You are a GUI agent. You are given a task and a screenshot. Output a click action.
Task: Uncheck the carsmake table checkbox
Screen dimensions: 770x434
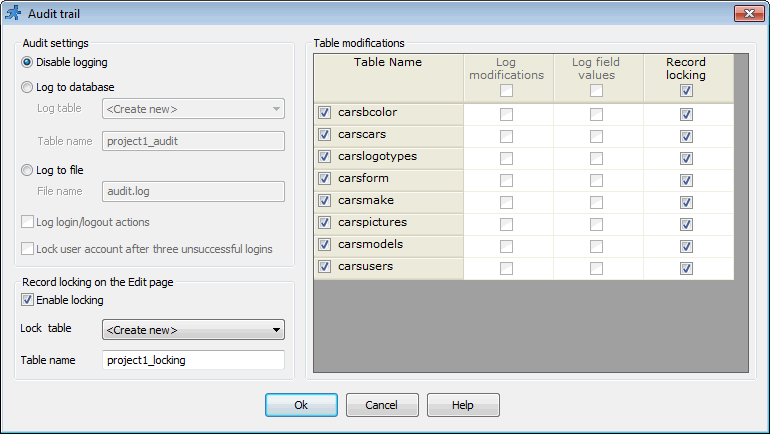click(324, 201)
